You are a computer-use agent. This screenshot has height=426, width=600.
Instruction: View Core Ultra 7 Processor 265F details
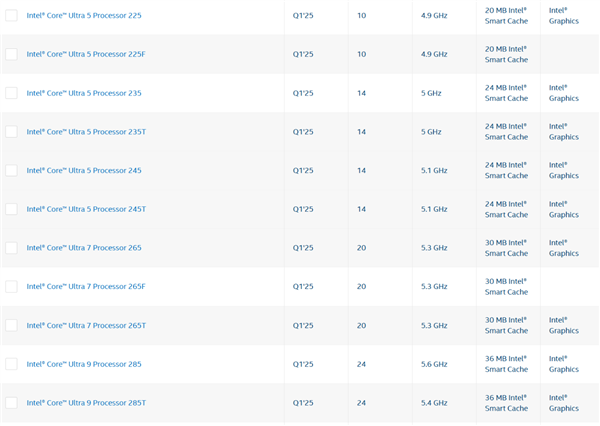pos(86,286)
